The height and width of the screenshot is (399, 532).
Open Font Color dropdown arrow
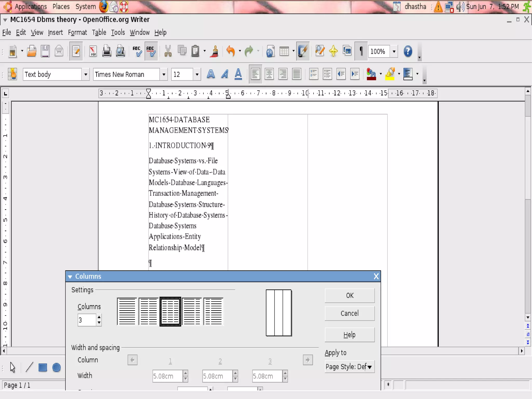click(381, 74)
